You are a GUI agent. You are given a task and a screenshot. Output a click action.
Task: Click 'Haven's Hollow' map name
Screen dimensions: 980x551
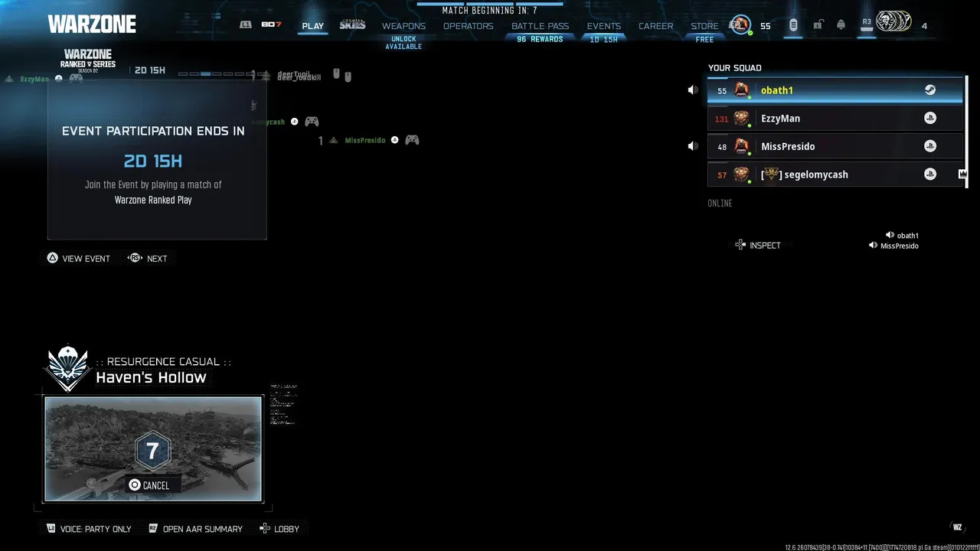151,377
